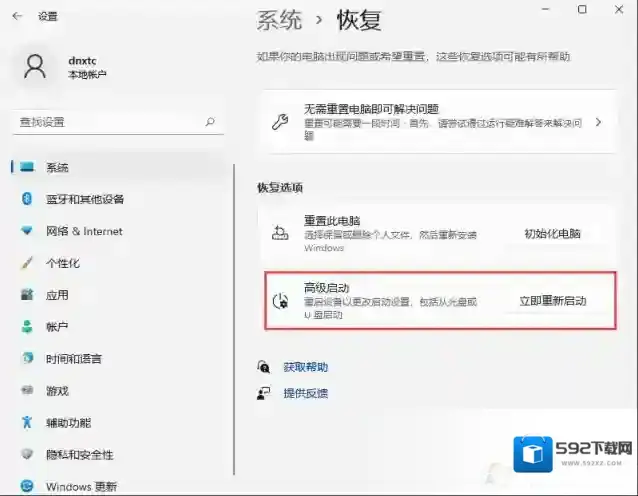This screenshot has height=496, width=638.
Task: Expand the 无需重置电脑即可解决问题 chevron
Action: 598,122
